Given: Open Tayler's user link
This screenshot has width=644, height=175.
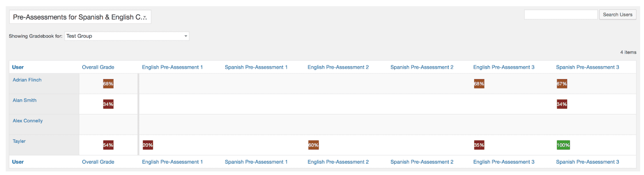Looking at the screenshot, I should [x=19, y=141].
